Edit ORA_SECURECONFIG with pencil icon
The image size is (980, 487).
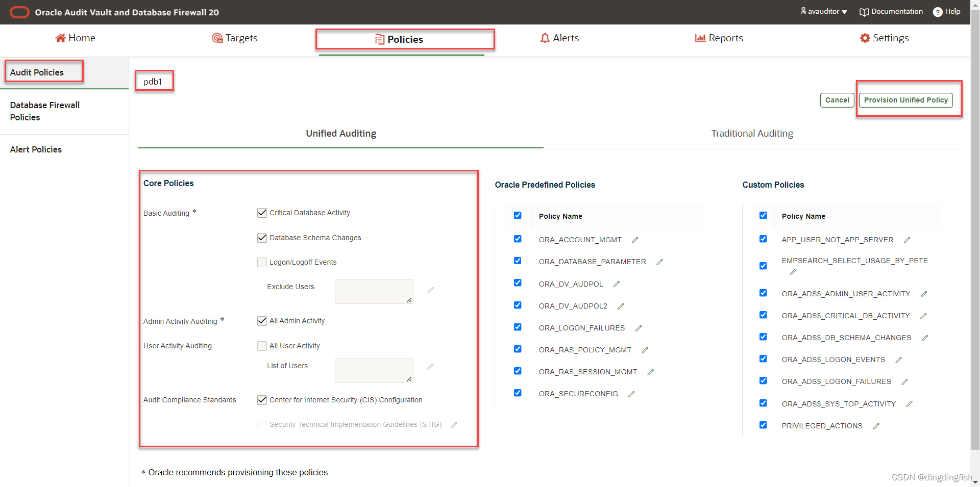[x=631, y=394]
